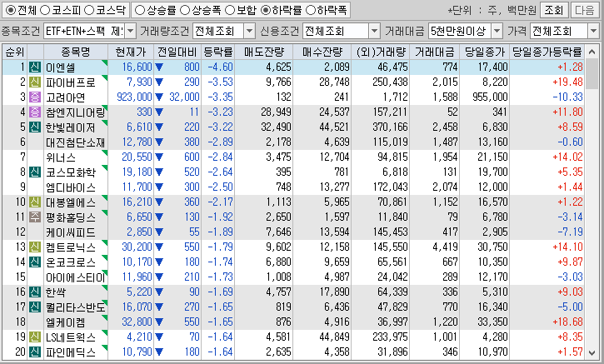
Task: Click the 신 badge icon for 이엔셀
Action: tap(35, 67)
